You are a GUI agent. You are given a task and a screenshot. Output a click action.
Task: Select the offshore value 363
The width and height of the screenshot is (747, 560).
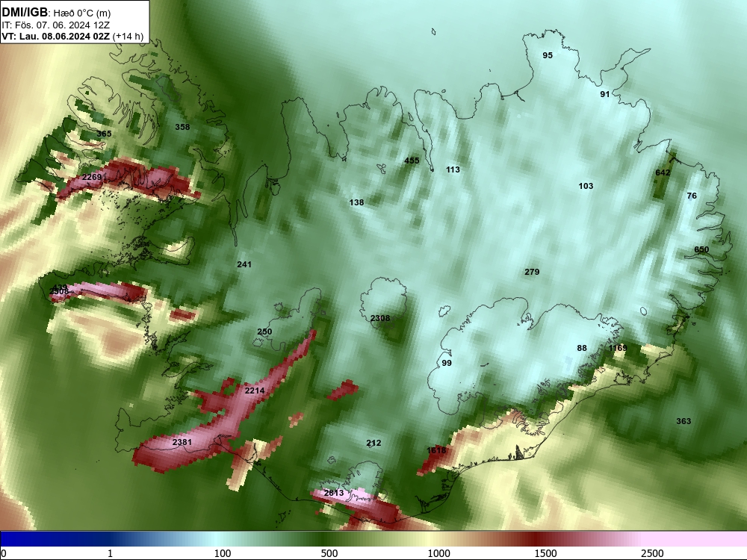[684, 421]
